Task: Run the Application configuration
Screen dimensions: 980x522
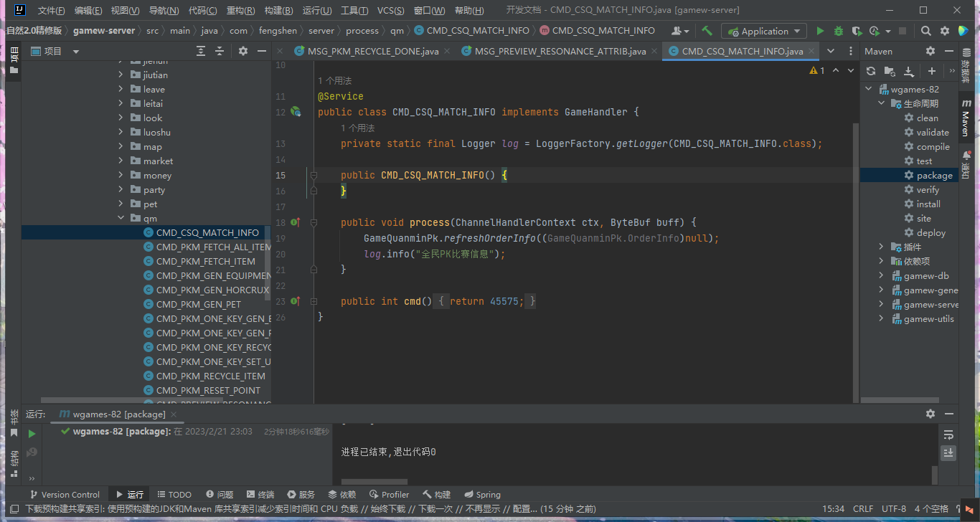Action: pyautogui.click(x=821, y=31)
